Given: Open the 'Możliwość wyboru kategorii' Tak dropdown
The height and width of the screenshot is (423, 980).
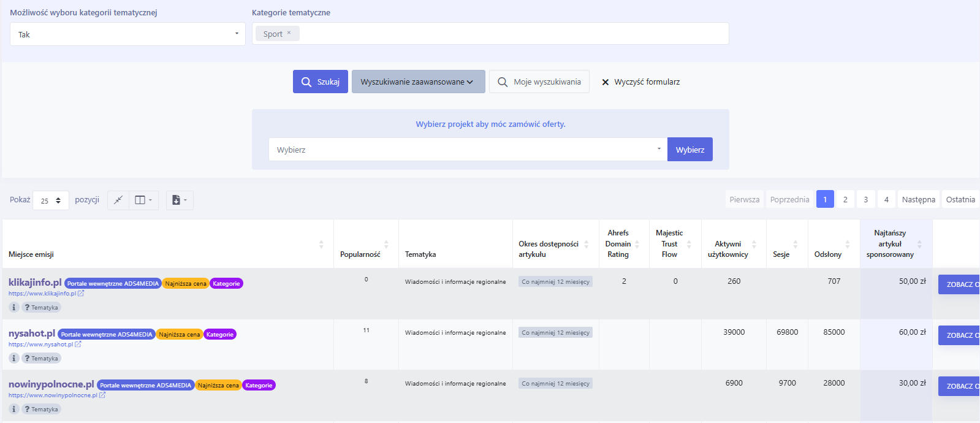Looking at the screenshot, I should point(127,34).
